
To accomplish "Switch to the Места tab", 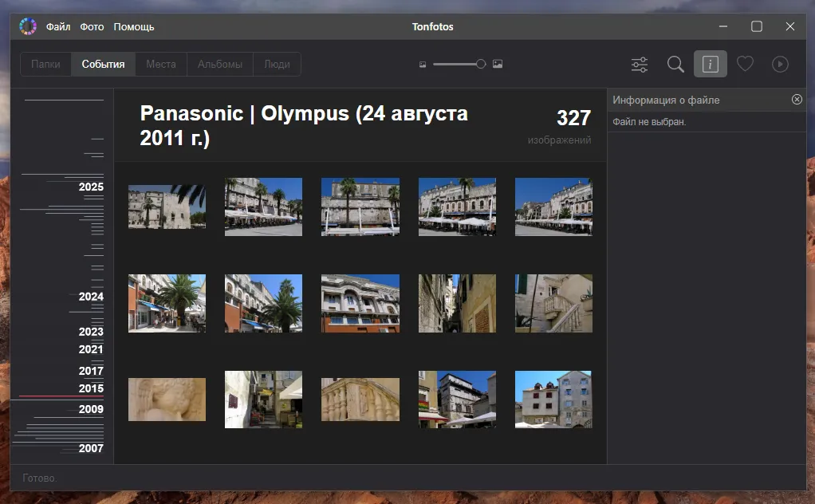I will 161,64.
